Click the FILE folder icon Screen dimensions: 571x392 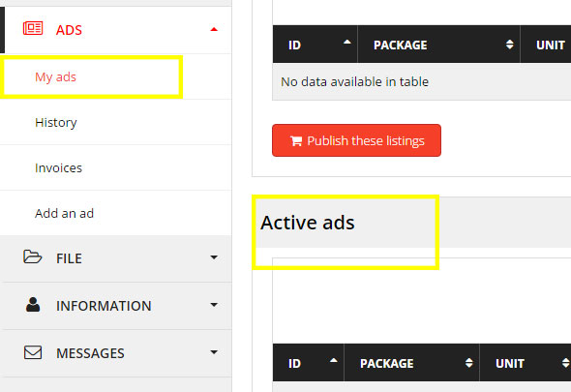click(33, 256)
